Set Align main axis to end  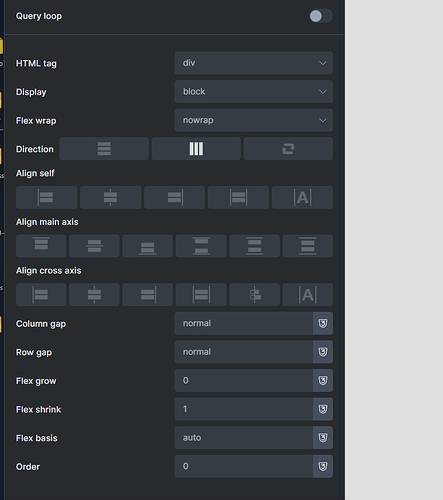coord(147,246)
